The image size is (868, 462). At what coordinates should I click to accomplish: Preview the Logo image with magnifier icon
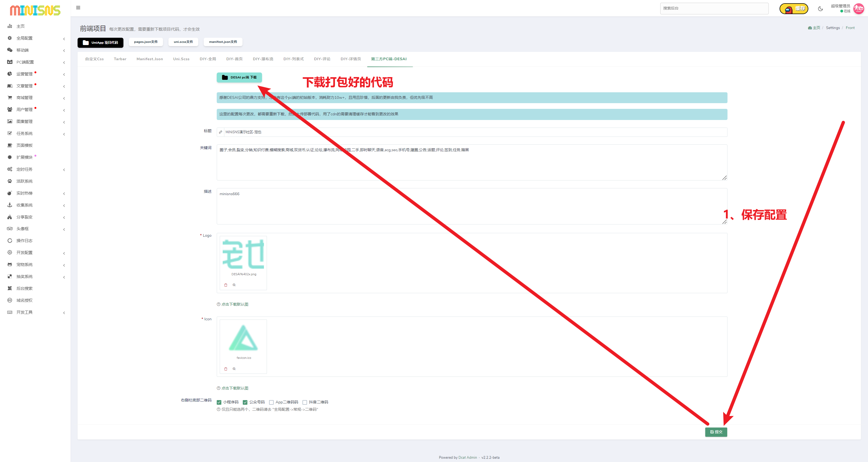coord(234,285)
